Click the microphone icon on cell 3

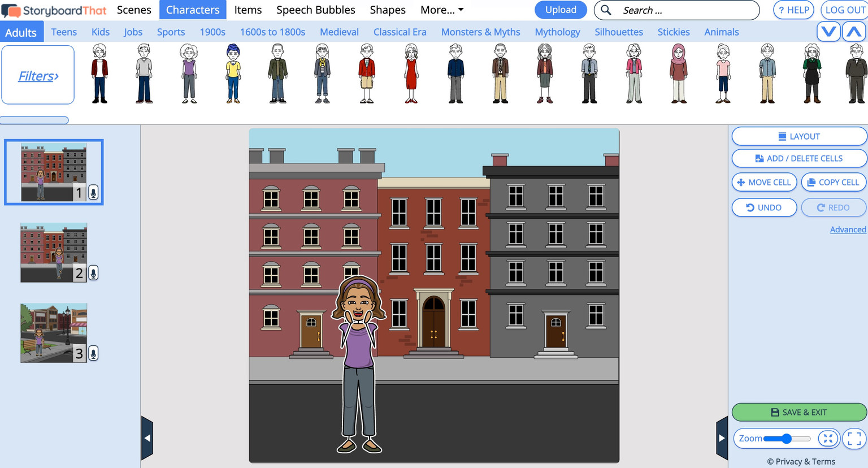[x=93, y=353]
